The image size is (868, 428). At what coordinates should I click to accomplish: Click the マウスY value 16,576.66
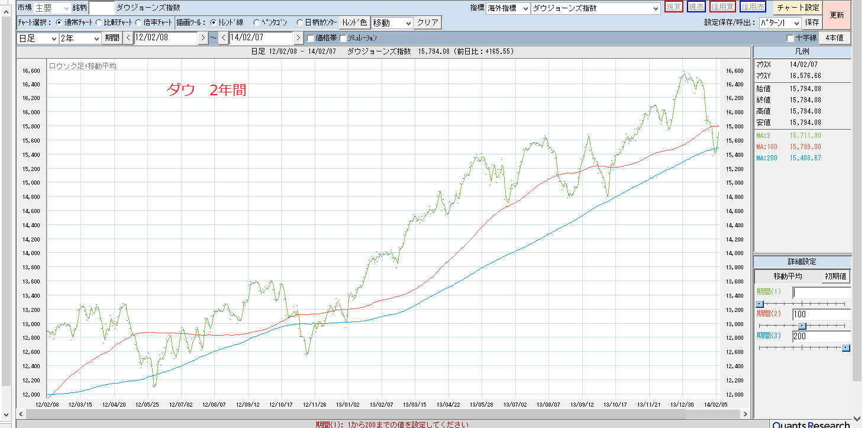tap(805, 76)
